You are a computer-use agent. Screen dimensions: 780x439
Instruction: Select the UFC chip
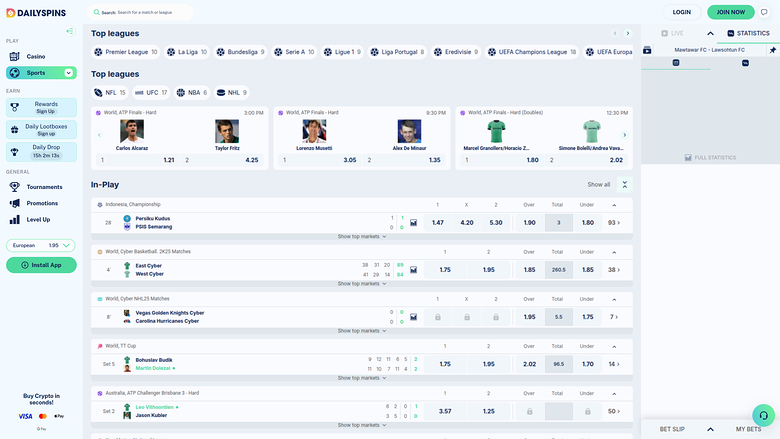[151, 92]
